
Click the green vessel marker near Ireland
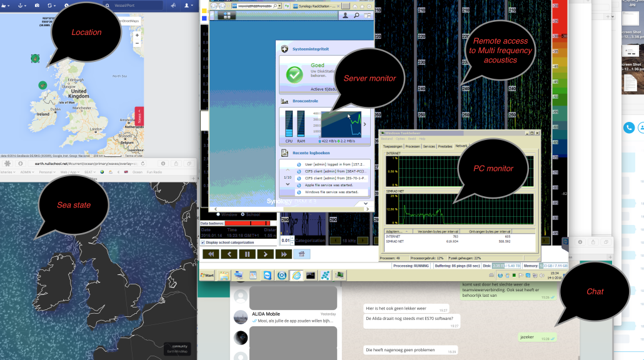43,85
